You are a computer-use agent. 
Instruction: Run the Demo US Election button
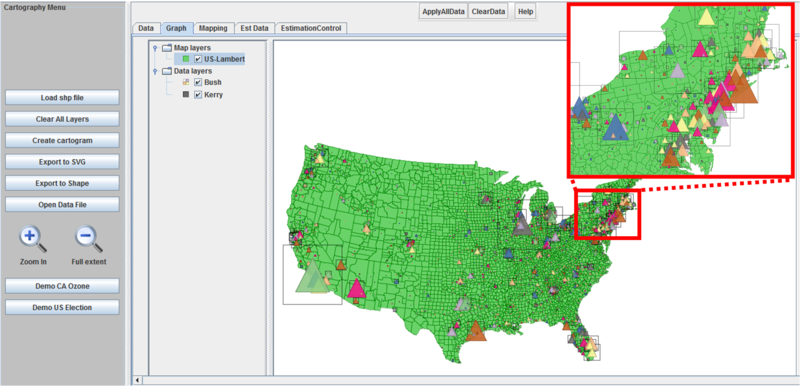(x=62, y=307)
